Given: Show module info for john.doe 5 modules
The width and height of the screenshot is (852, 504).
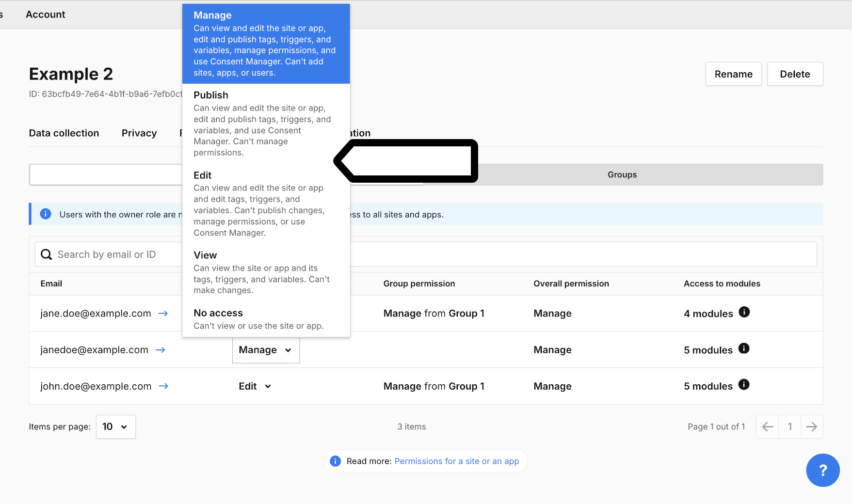Looking at the screenshot, I should [x=744, y=385].
